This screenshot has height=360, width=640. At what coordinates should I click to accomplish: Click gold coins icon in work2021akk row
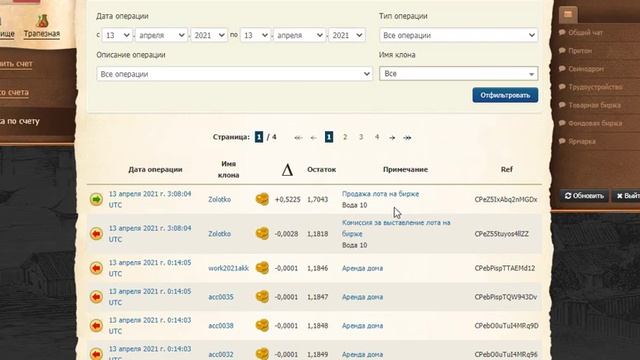point(262,268)
